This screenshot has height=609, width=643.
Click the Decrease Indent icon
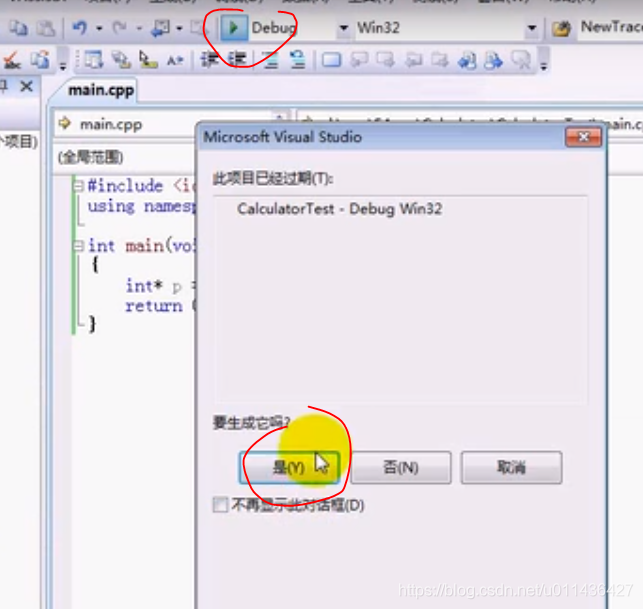click(210, 60)
